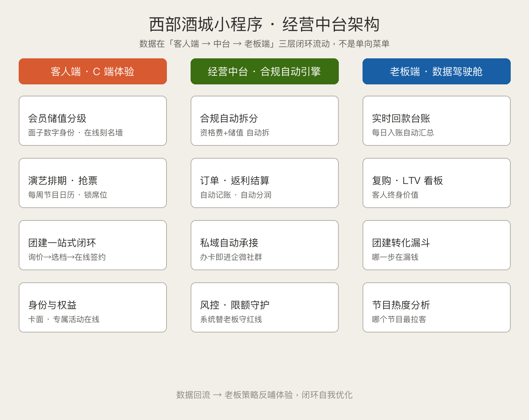Open the 团建转化漏斗 card
529x420 pixels.
tap(436, 245)
